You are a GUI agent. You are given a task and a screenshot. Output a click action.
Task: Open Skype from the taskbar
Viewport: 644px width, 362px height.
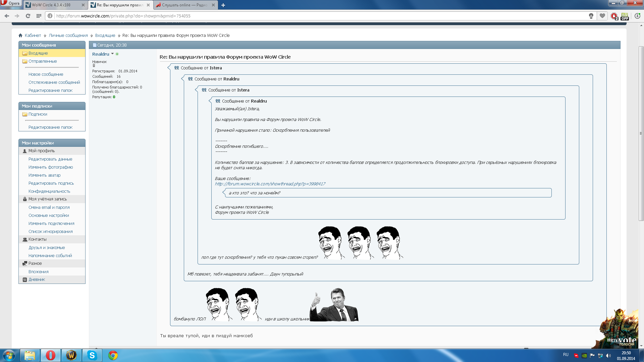point(92,355)
